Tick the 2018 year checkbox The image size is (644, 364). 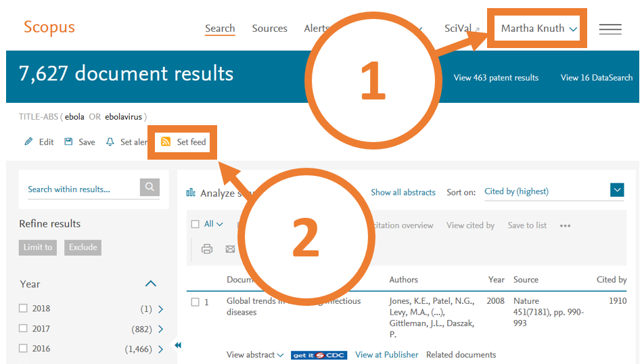point(23,308)
